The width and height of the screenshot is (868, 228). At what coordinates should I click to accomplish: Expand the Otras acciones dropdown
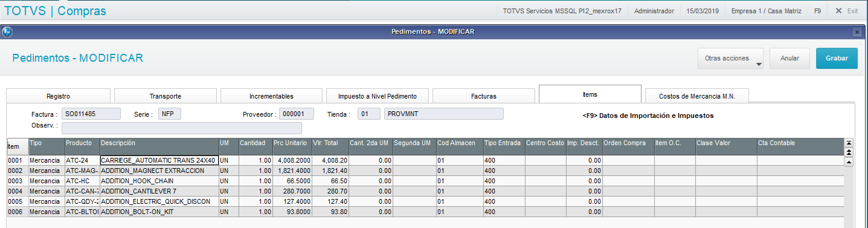pos(730,59)
